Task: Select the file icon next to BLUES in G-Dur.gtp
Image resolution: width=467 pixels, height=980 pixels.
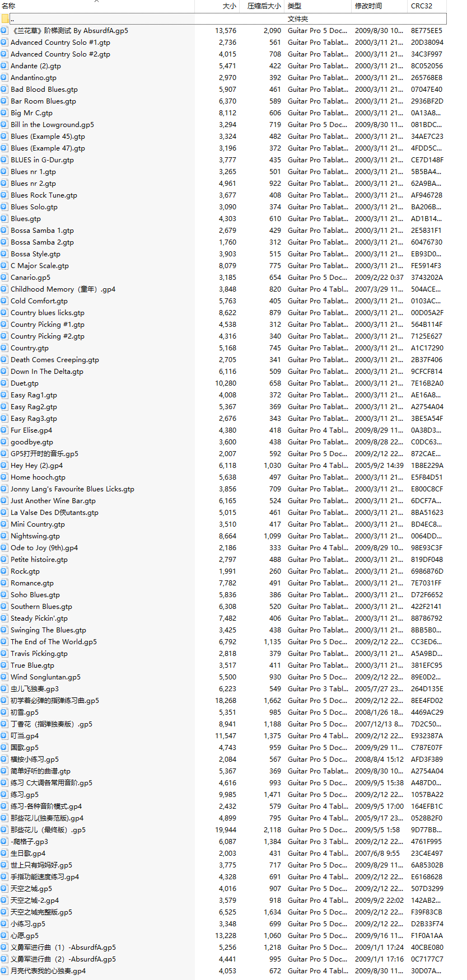Action: (4, 160)
